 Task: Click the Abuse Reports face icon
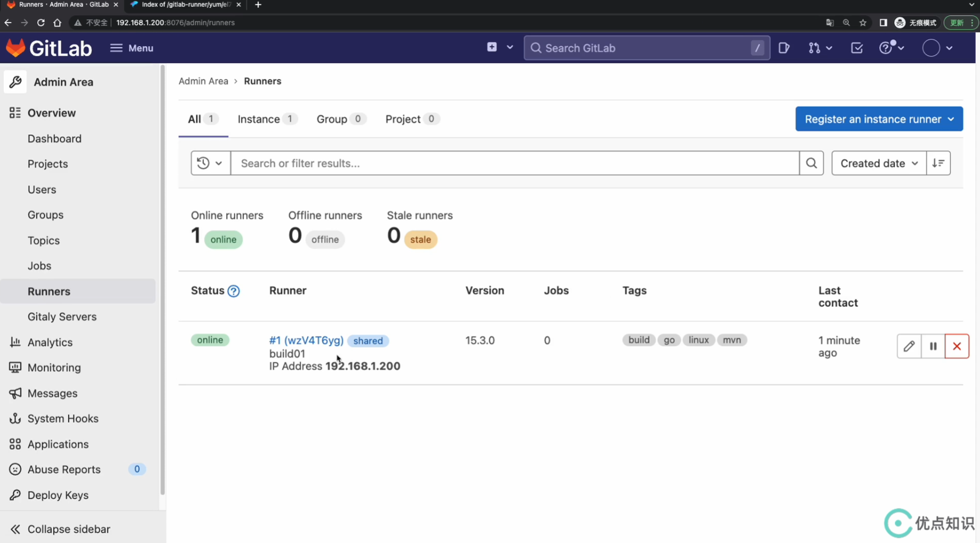(15, 470)
